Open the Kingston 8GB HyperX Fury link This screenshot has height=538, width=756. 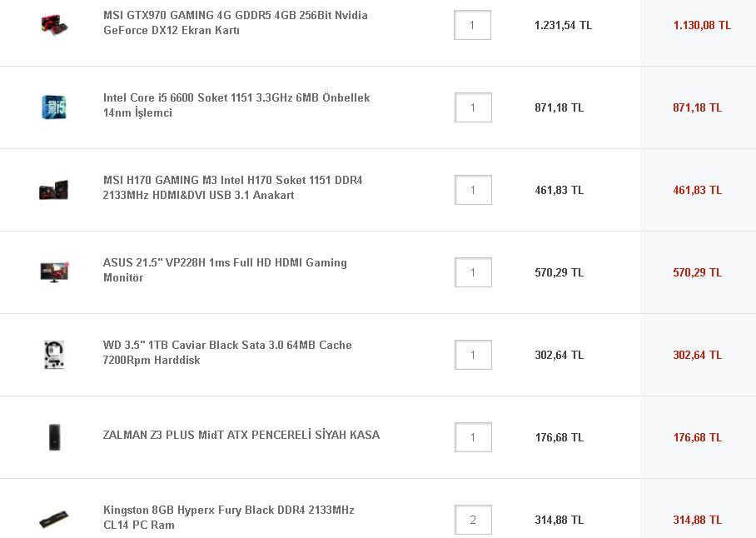(x=228, y=518)
